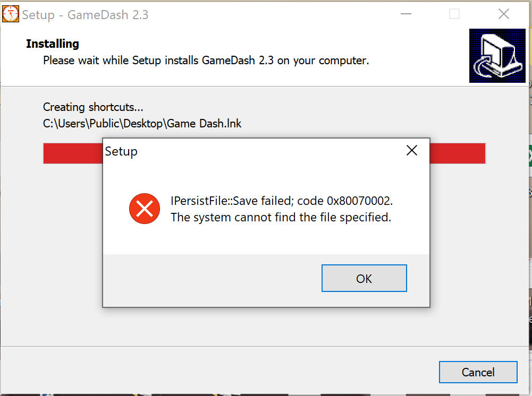Close the Setup - GameDash 2.3 window
Screen dimensions: 532x396
(503, 14)
